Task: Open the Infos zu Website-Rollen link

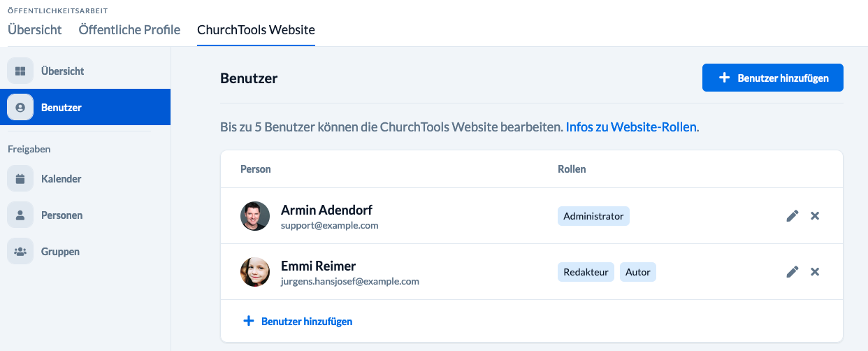Action: pyautogui.click(x=631, y=127)
